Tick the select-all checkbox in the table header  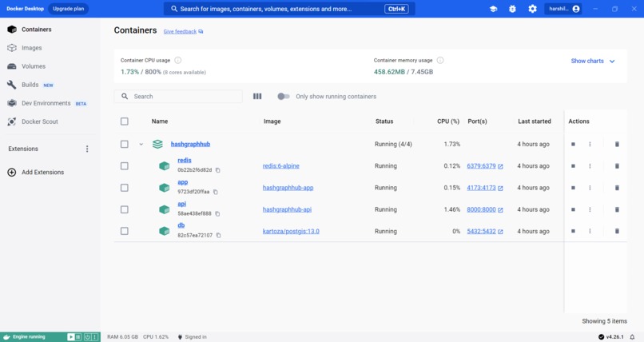click(x=125, y=121)
